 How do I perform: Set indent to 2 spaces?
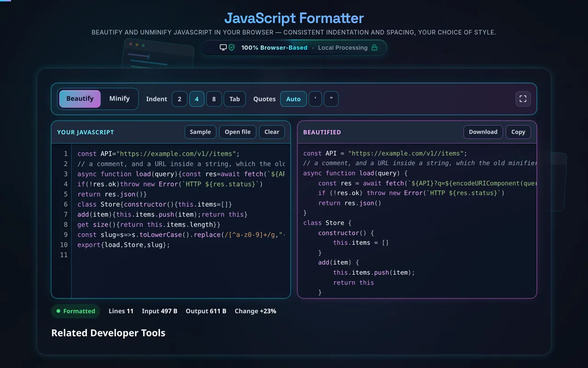pos(180,99)
